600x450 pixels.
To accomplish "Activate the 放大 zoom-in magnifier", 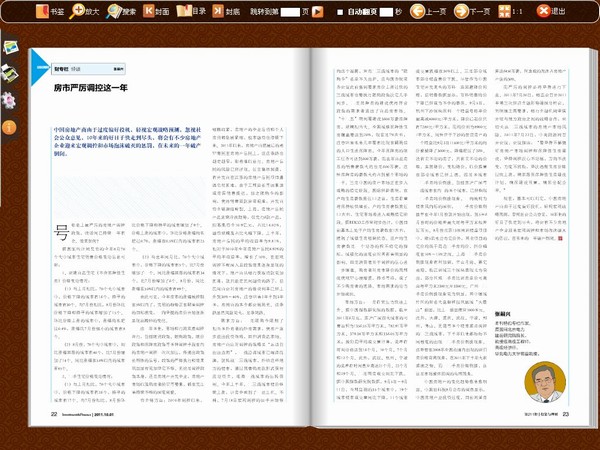I will [84, 11].
